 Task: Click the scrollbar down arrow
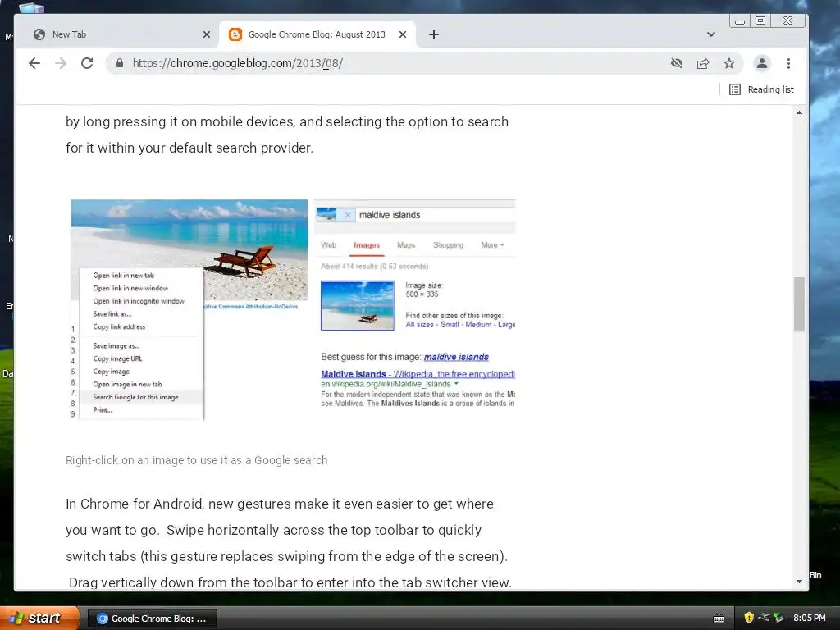(x=799, y=582)
